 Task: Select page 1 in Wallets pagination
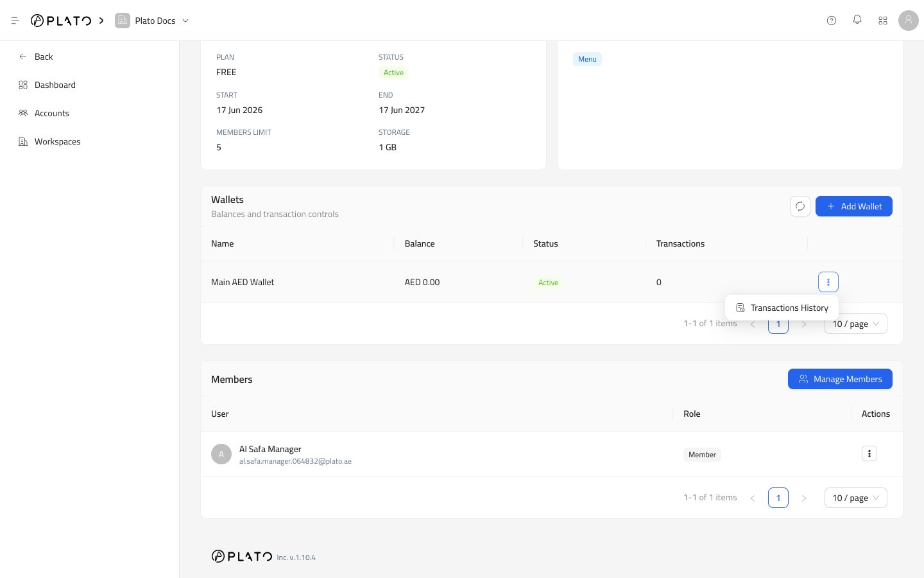[x=778, y=324]
